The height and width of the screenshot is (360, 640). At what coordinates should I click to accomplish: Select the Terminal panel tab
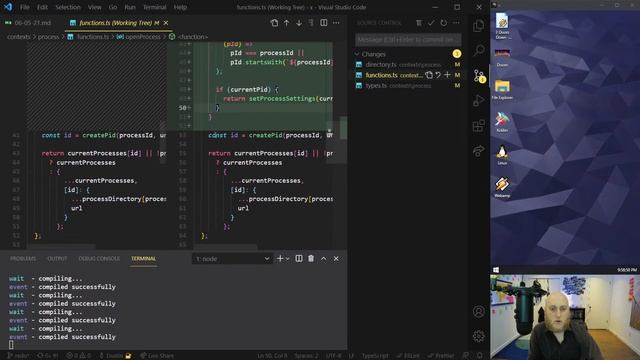point(143,258)
